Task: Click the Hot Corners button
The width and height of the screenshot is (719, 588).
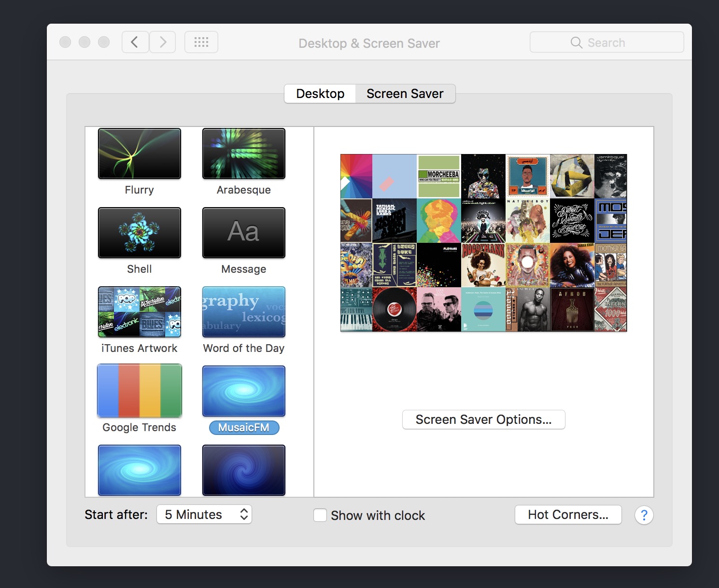Action: click(x=568, y=515)
